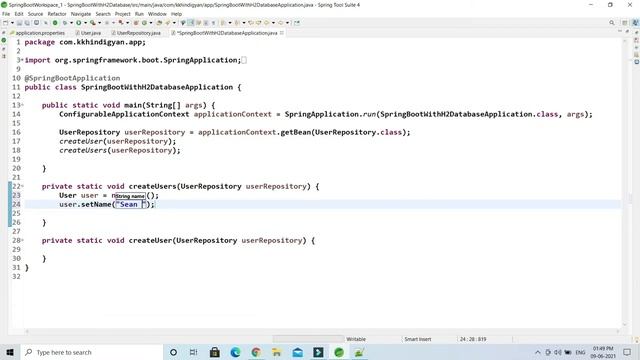This screenshot has width=640, height=360.
Task: Open the File menu
Action: pos(6,14)
